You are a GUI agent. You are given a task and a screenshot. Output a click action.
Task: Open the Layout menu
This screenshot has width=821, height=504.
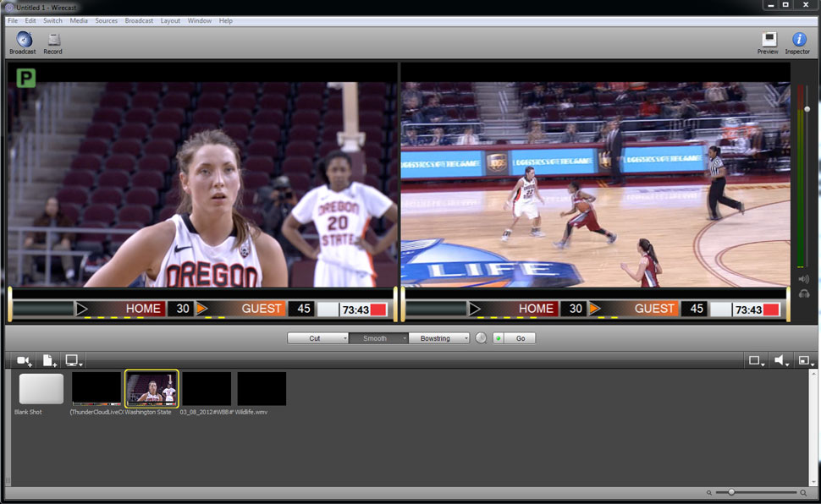coord(170,20)
